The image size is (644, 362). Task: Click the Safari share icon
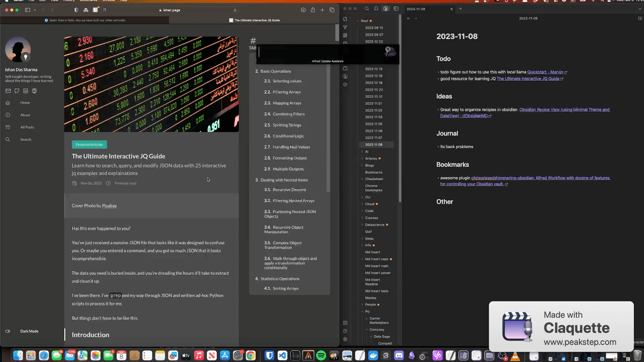313,10
